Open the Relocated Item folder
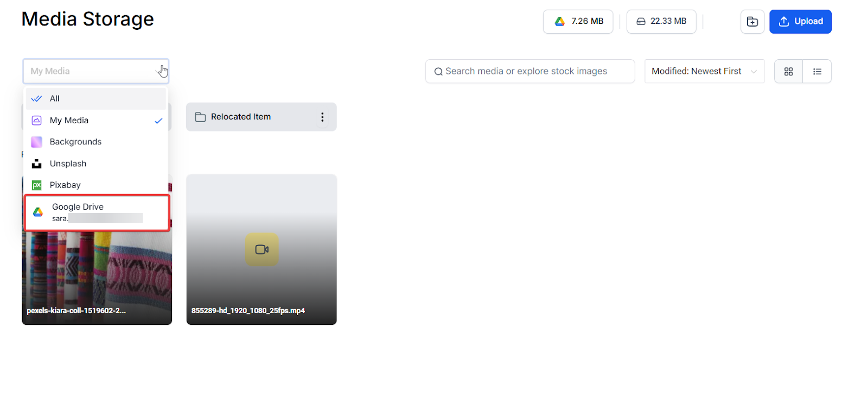868x397 pixels. pyautogui.click(x=261, y=117)
